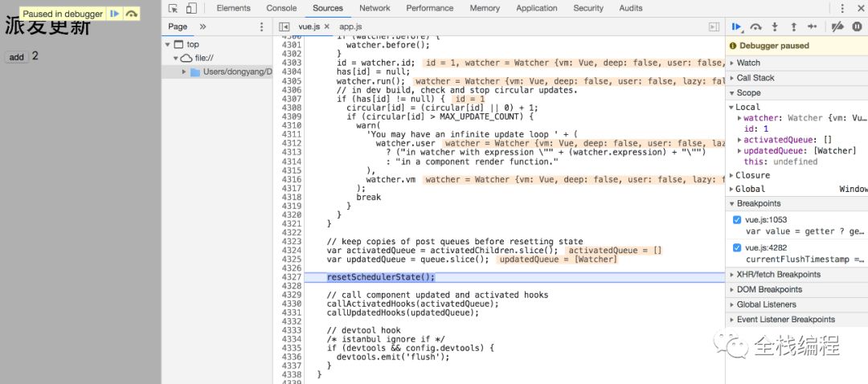Expand the Global scope
The image size is (868, 384).
coord(732,190)
